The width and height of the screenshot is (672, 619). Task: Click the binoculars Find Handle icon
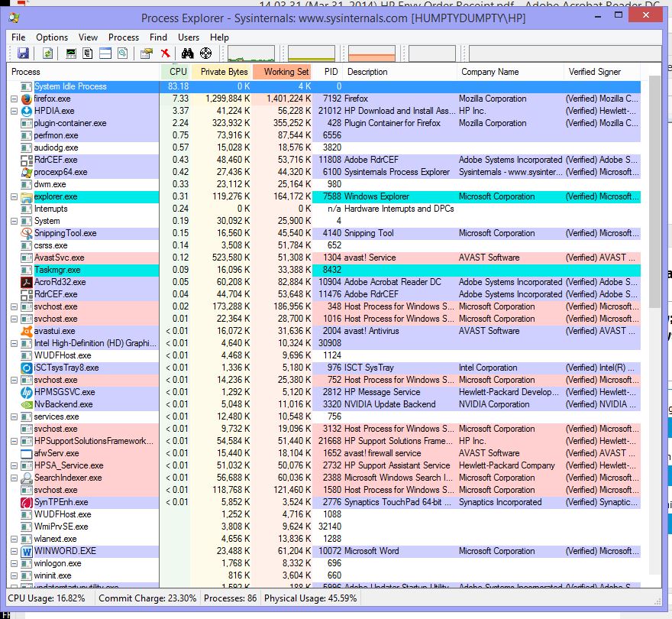point(187,53)
